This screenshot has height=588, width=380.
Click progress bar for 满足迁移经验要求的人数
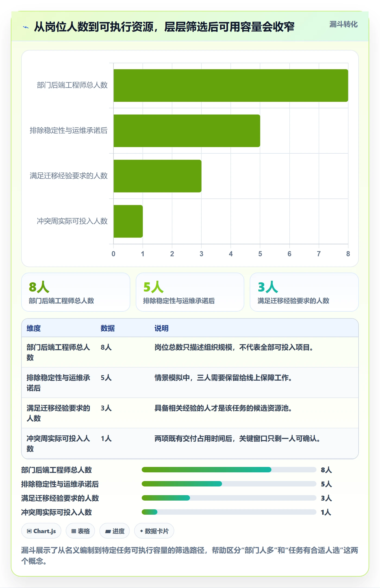click(229, 498)
